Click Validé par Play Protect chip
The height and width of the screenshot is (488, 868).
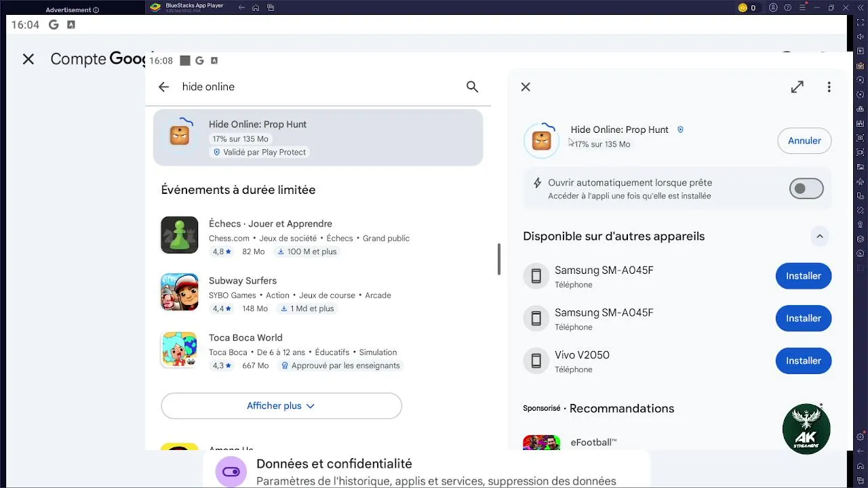tap(260, 152)
